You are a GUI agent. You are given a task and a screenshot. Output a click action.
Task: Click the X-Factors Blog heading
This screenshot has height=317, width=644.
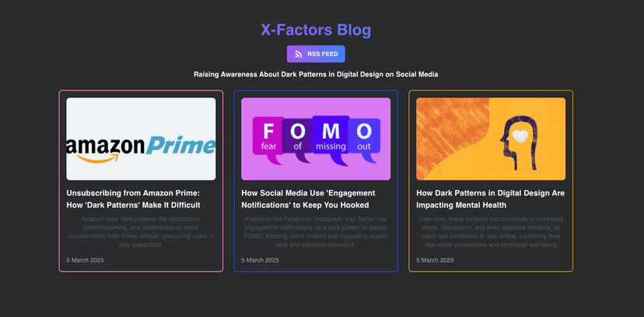coord(316,30)
